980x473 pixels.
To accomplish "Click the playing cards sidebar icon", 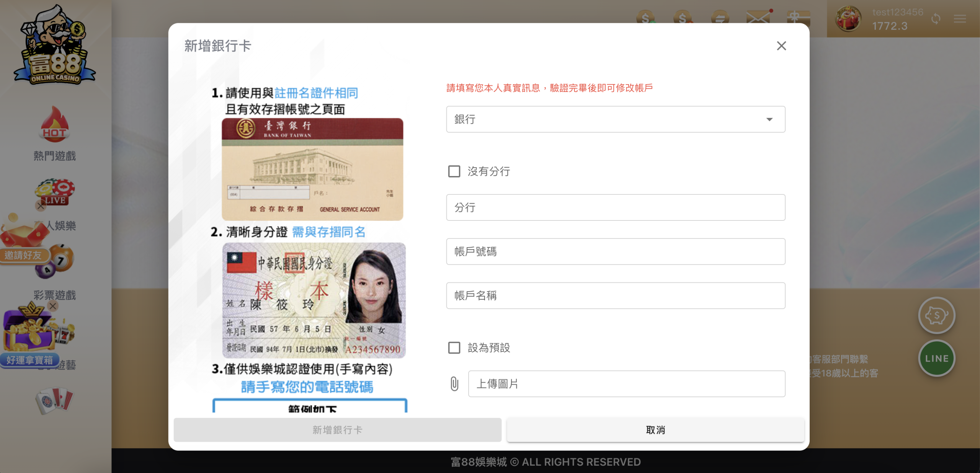I will (x=54, y=401).
